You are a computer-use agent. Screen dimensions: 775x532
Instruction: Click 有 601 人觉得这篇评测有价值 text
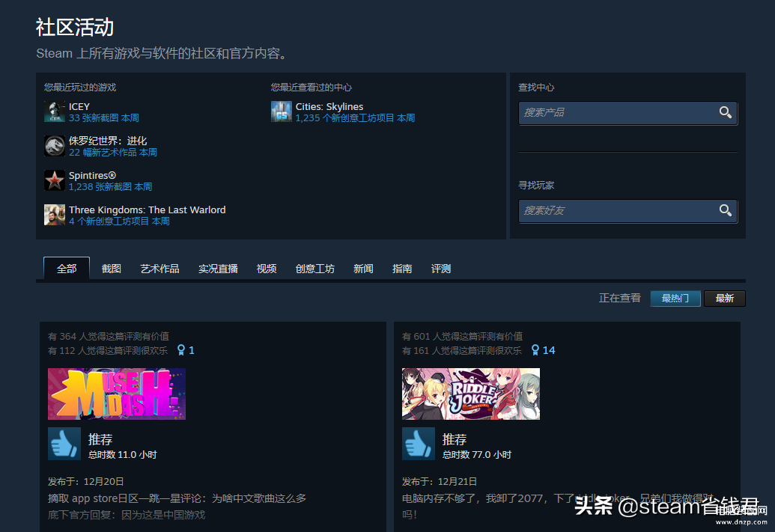coord(462,337)
